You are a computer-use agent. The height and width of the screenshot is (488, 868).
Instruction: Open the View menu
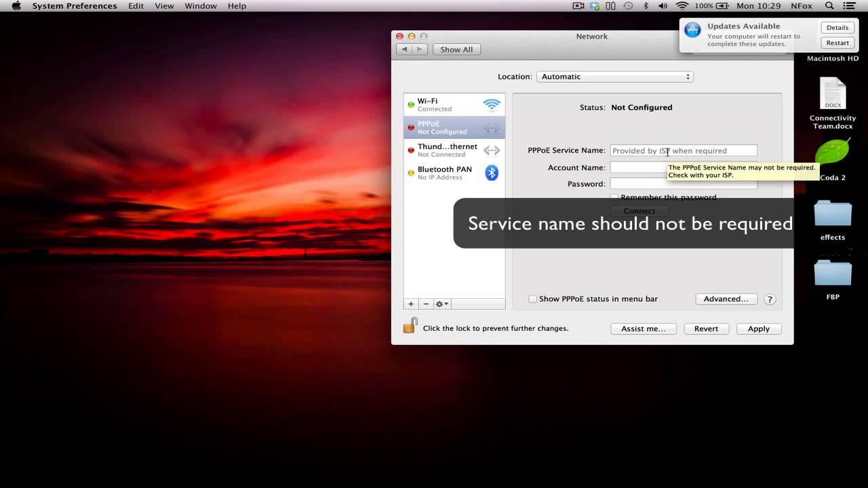[164, 6]
